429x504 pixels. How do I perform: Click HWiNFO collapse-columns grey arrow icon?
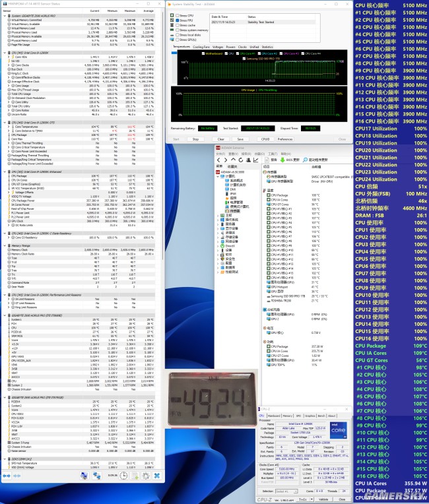coord(17,476)
